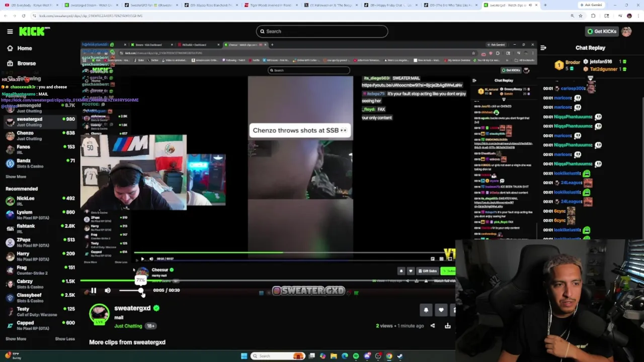Switch to Tiger Woods browser tab
644x362 pixels.
tap(272, 5)
